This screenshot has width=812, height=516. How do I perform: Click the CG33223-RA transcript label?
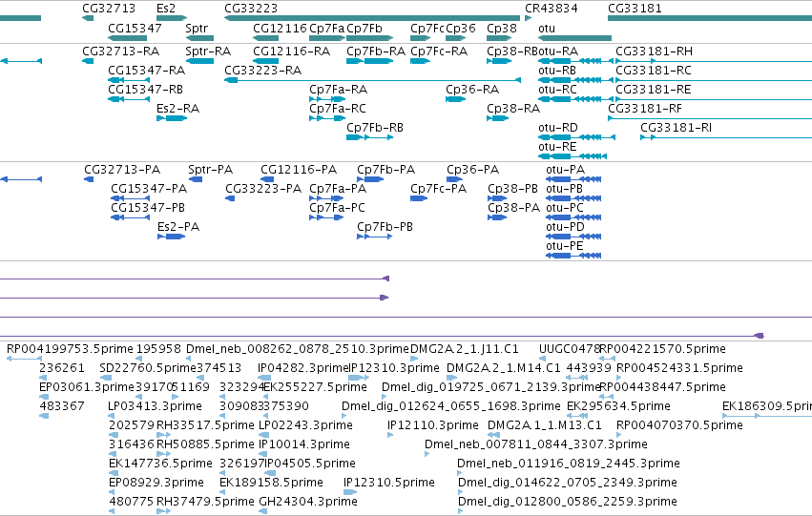pyautogui.click(x=262, y=71)
